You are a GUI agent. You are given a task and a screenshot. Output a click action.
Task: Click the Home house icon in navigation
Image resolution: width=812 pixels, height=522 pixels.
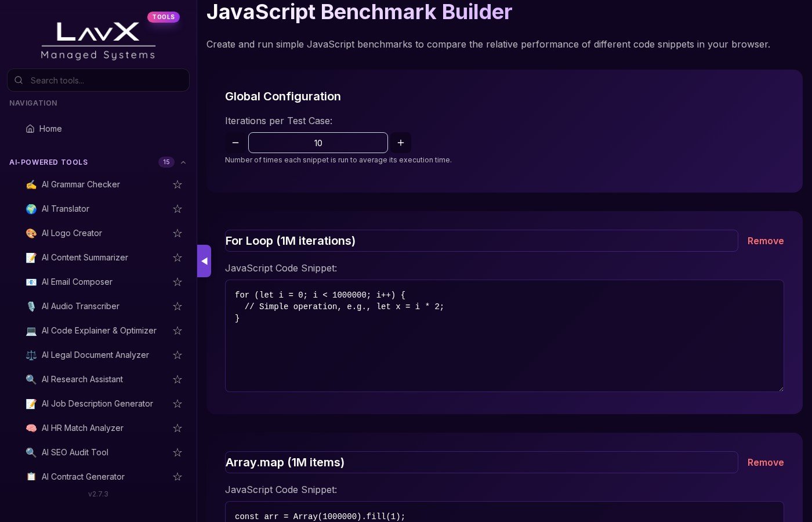pos(30,129)
